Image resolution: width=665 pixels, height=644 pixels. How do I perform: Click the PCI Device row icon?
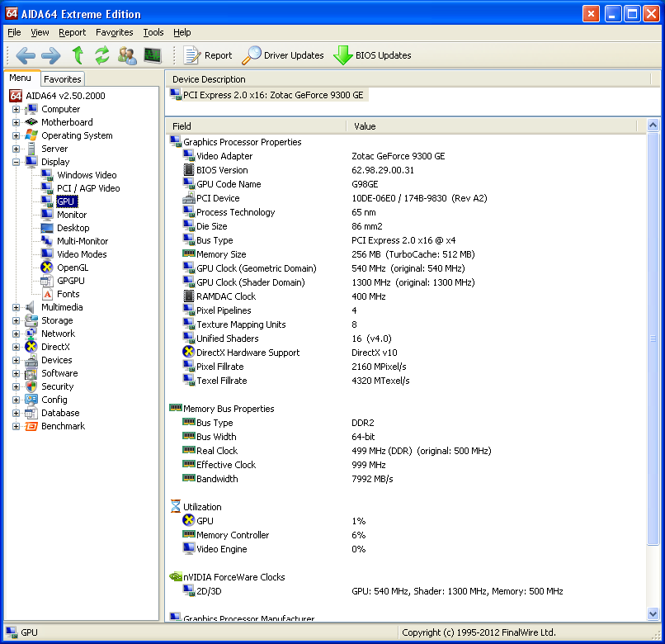click(x=189, y=198)
